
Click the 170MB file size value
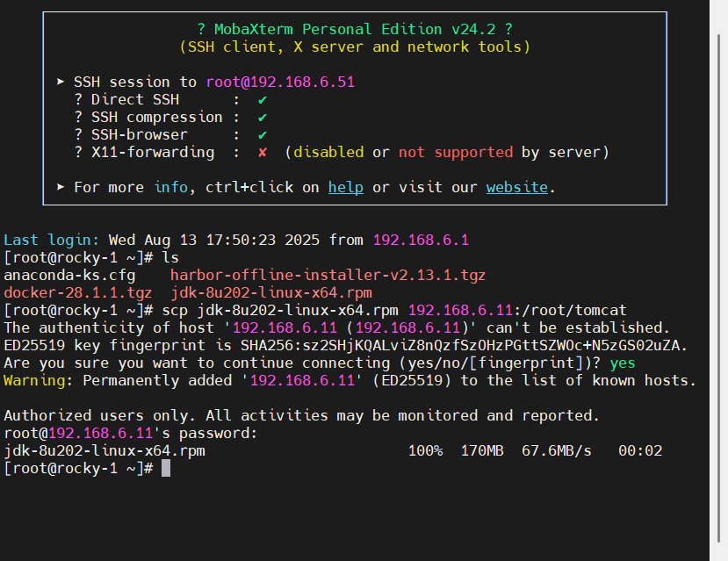pos(482,450)
